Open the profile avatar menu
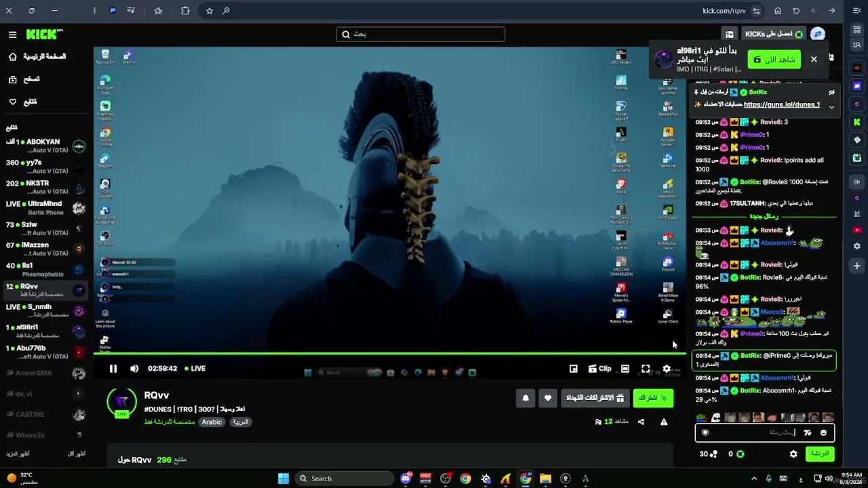Viewport: 868px width, 488px height. click(x=818, y=35)
